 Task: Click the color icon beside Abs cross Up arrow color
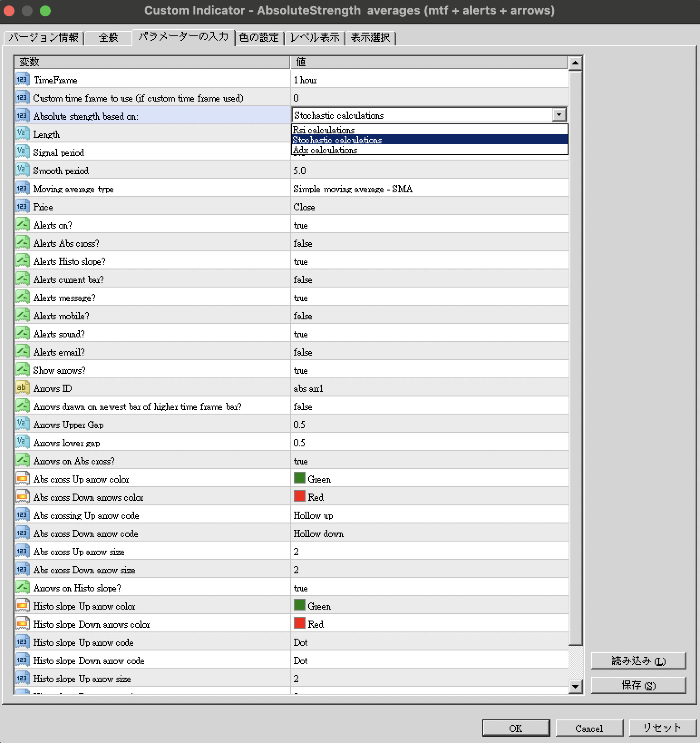click(x=22, y=479)
